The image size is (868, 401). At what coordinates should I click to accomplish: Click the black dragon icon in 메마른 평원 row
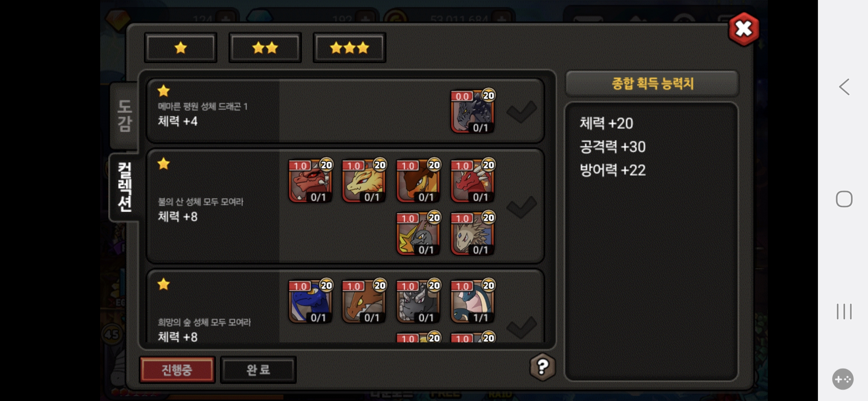(x=473, y=111)
